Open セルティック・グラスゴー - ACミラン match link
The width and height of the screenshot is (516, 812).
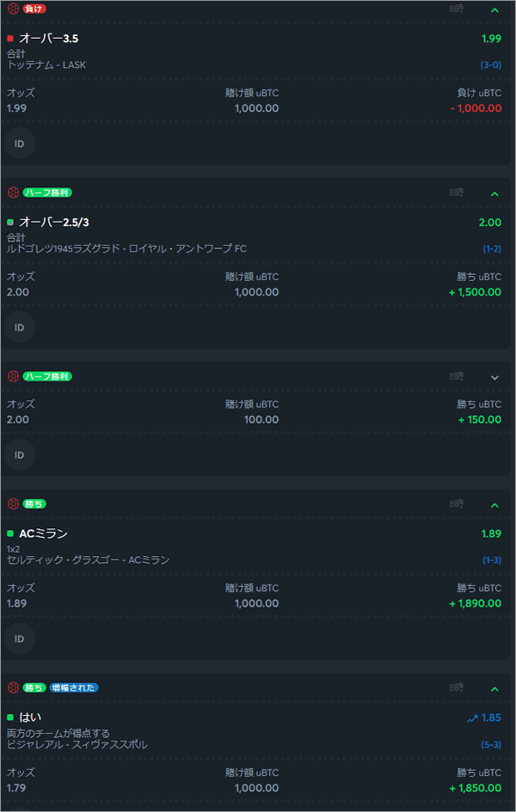click(x=88, y=559)
